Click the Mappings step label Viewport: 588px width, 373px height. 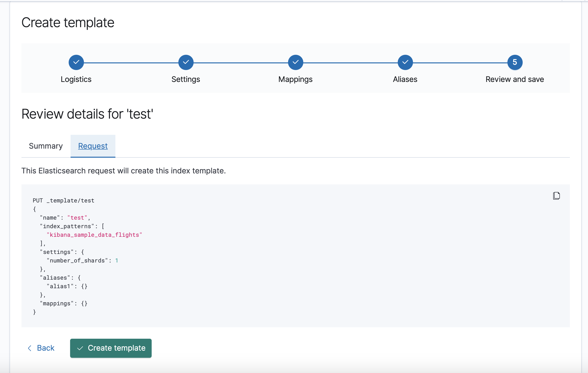pos(295,79)
